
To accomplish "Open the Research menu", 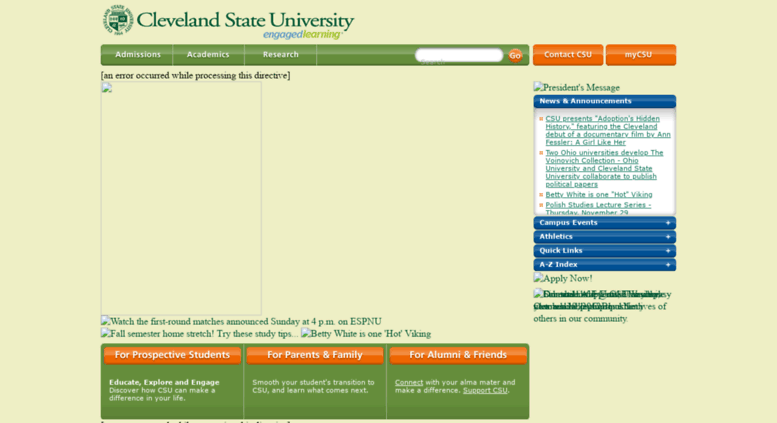I will click(280, 54).
